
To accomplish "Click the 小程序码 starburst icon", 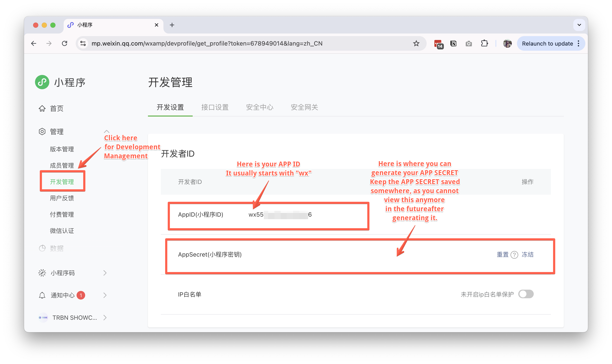I will [42, 272].
